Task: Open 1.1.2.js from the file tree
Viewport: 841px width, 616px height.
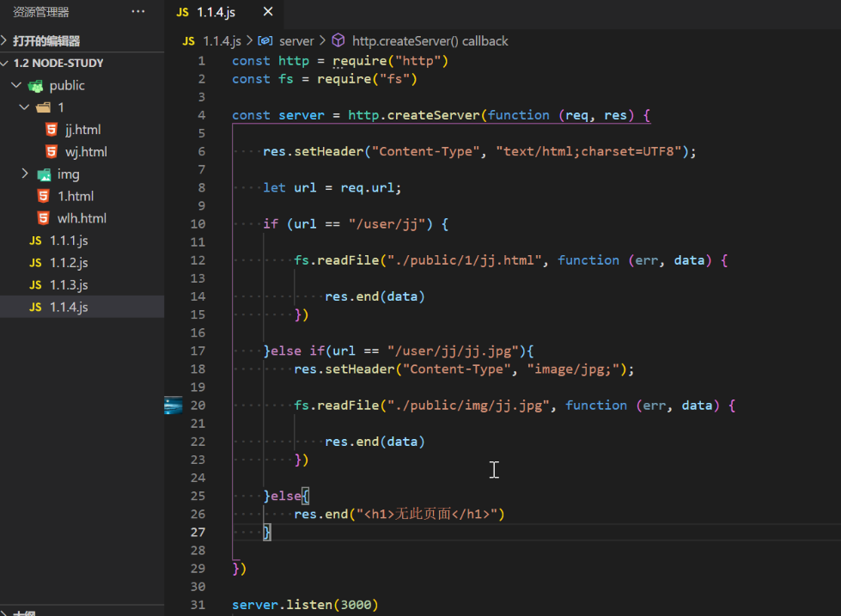Action: (x=69, y=263)
